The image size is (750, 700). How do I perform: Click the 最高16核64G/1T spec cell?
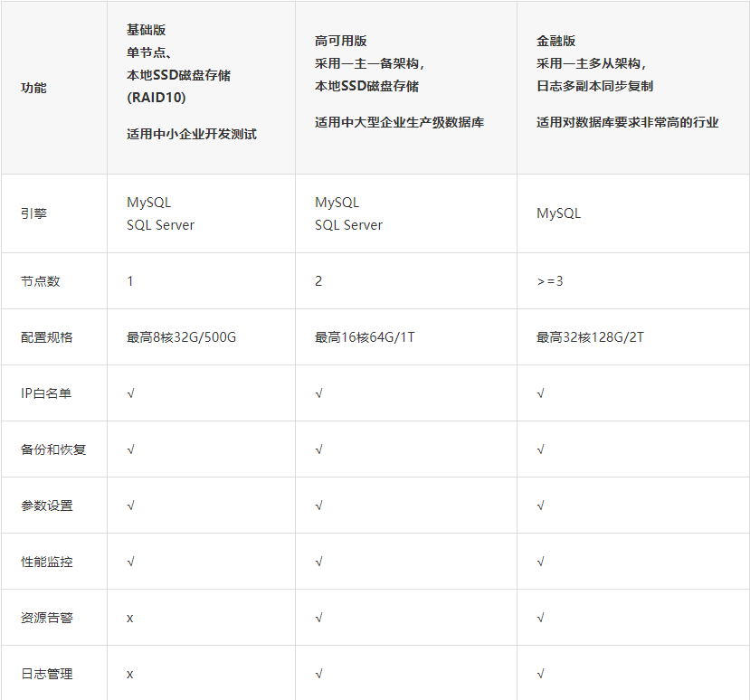(x=365, y=337)
